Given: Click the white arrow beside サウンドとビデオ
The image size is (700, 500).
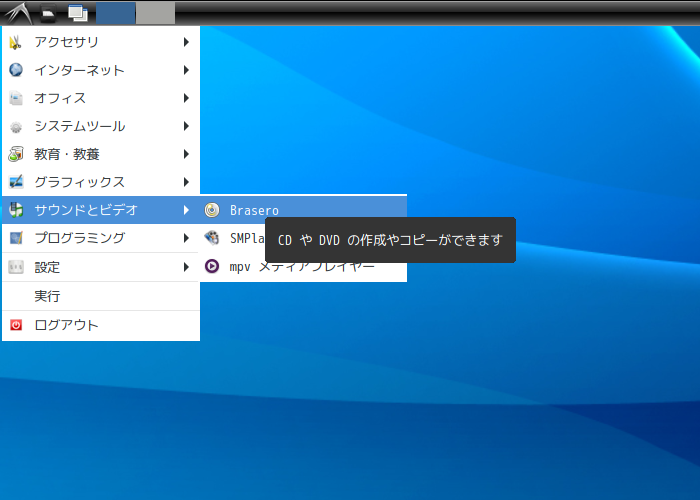Looking at the screenshot, I should [x=186, y=210].
